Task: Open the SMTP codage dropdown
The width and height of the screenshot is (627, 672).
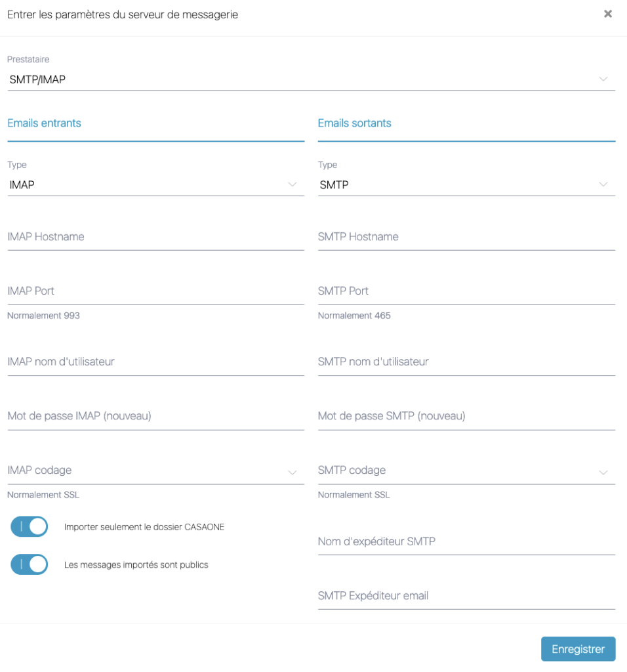Action: (x=466, y=471)
